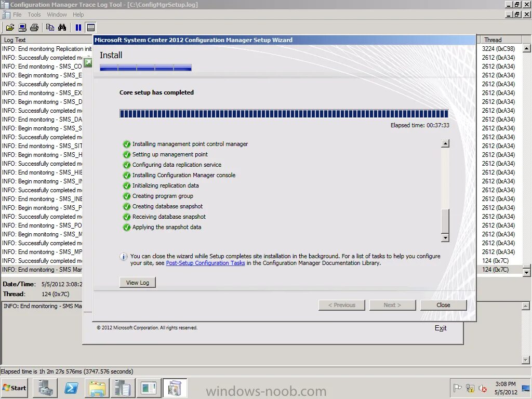Viewport: 532px width, 399px height.
Task: Click the document icon left of the File menu
Action: tap(6, 15)
